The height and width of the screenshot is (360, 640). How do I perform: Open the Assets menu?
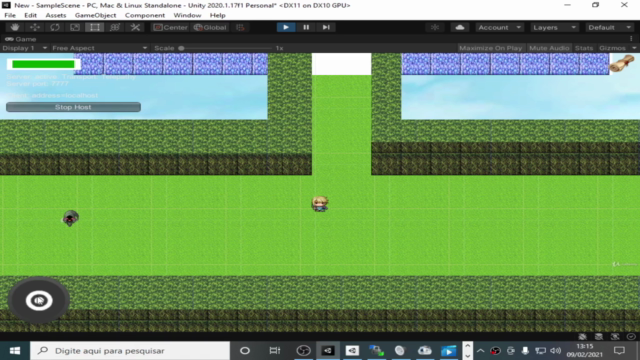click(x=56, y=15)
